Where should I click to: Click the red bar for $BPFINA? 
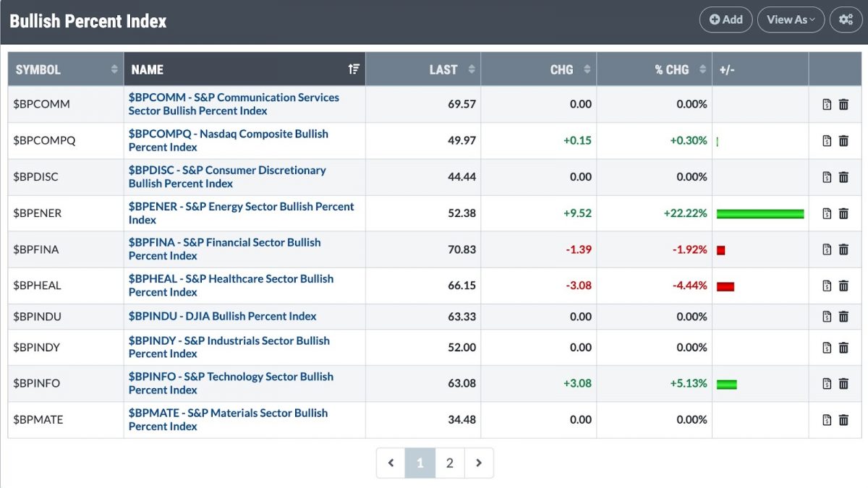(720, 250)
